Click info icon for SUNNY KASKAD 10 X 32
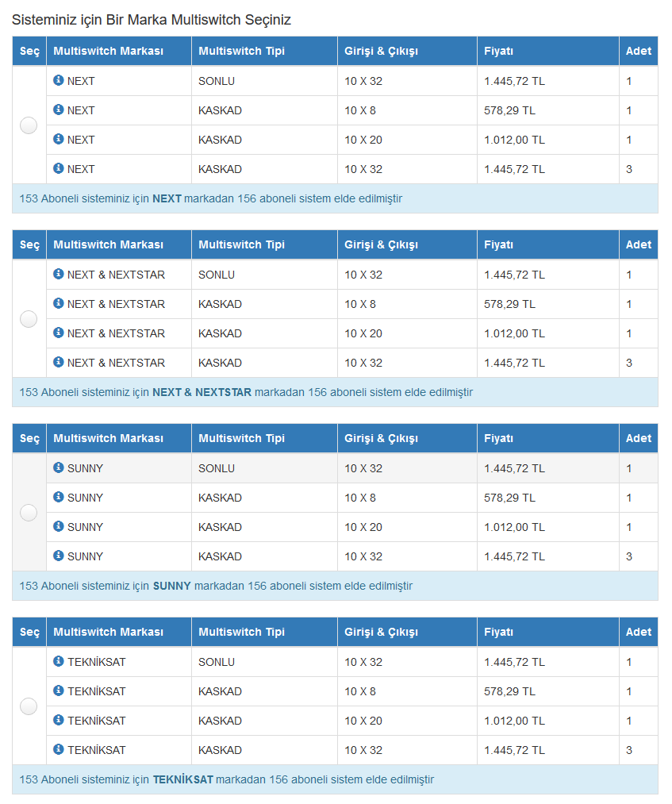 click(x=59, y=556)
